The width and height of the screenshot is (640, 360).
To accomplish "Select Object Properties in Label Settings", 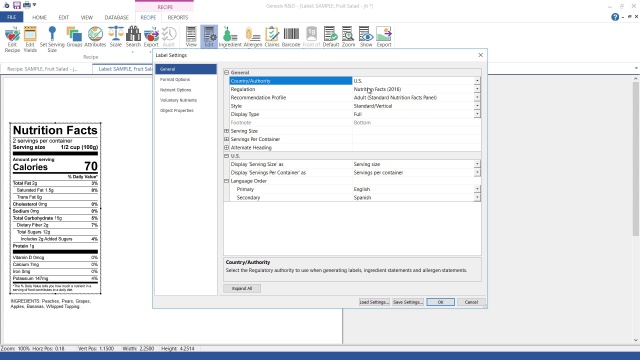I will [177, 111].
